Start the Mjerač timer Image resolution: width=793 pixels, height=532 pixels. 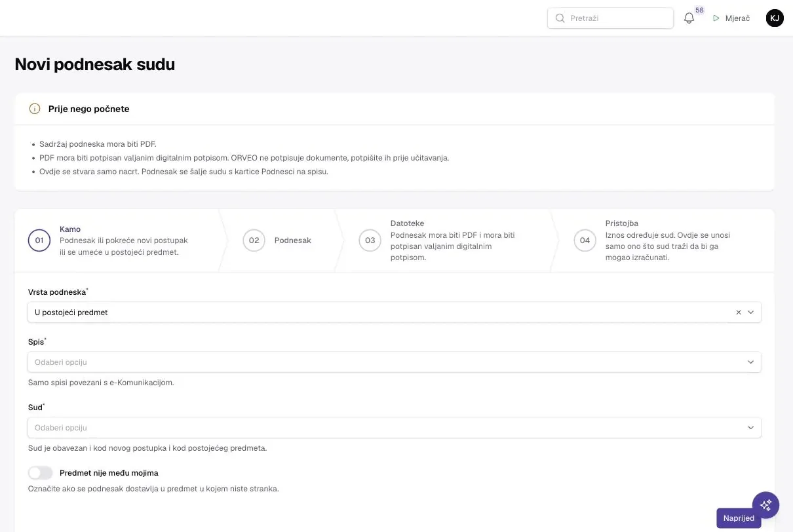tap(731, 18)
